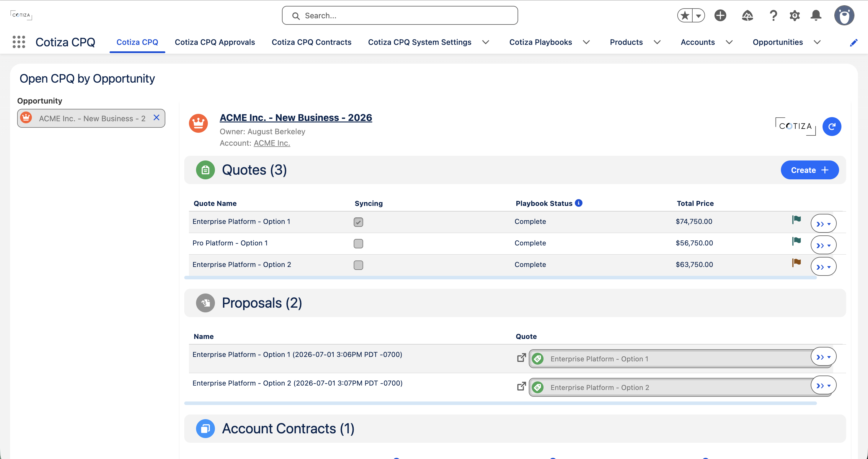Expand Opportunities tab chevron
Image resolution: width=868 pixels, height=459 pixels.
click(x=817, y=42)
